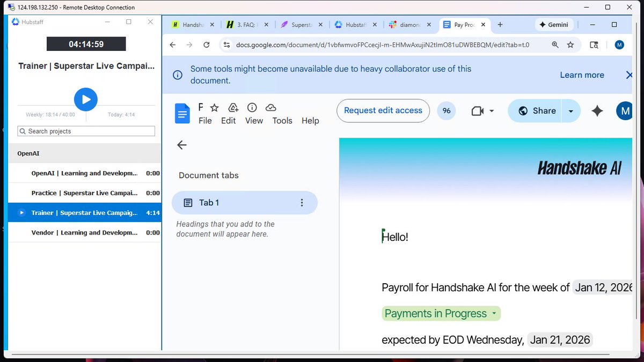The width and height of the screenshot is (644, 362).
Task: Open the Tools menu
Action: pos(282,121)
